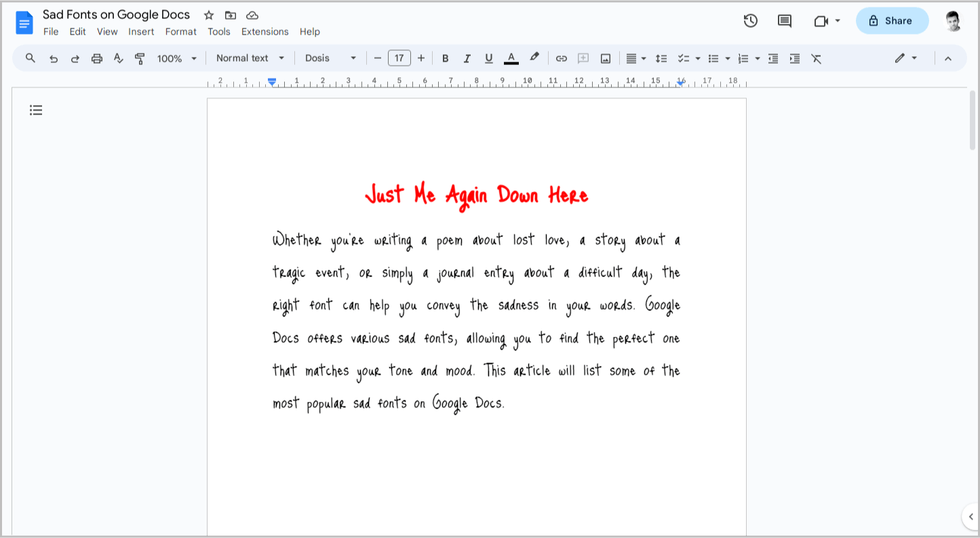980x538 pixels.
Task: Open the Google Docs home icon
Action: click(24, 22)
